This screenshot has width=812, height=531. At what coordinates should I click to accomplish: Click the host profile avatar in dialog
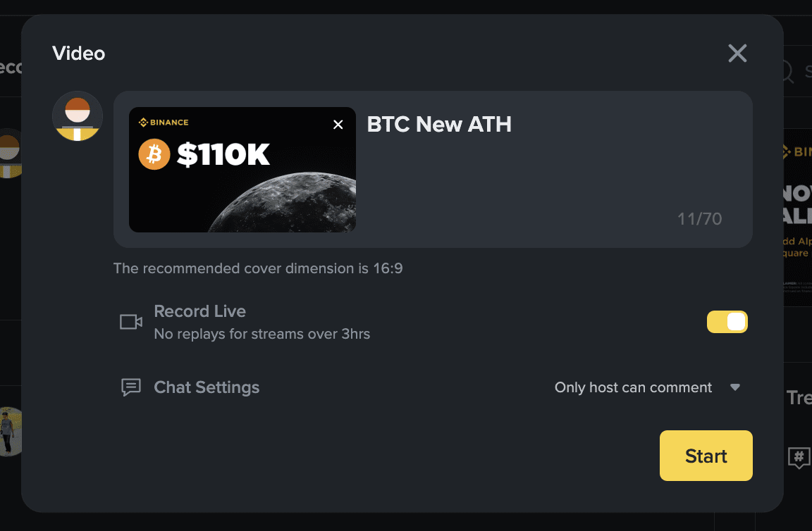pyautogui.click(x=78, y=116)
